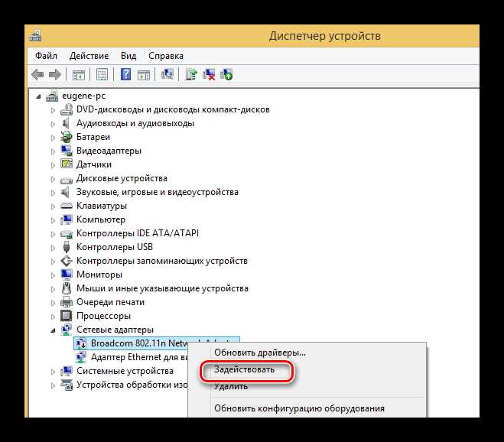Expand the Аудиовходы и аудиовыходы node
Screen dimensions: 504x442
tap(53, 124)
